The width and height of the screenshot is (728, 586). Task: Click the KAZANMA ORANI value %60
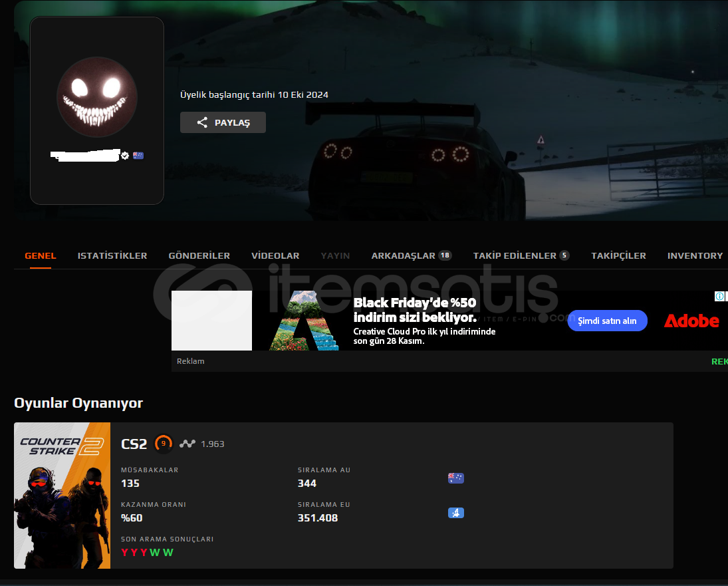click(132, 517)
